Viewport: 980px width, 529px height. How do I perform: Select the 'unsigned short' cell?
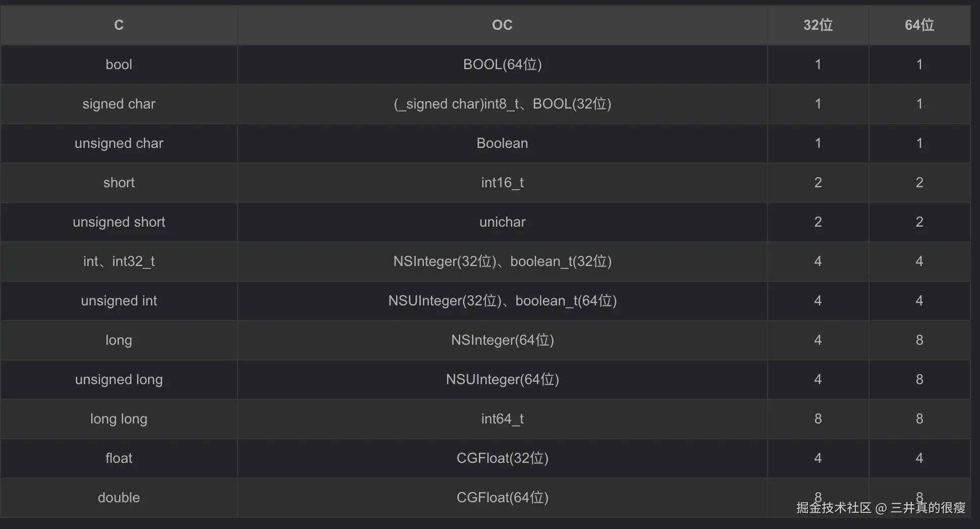119,222
